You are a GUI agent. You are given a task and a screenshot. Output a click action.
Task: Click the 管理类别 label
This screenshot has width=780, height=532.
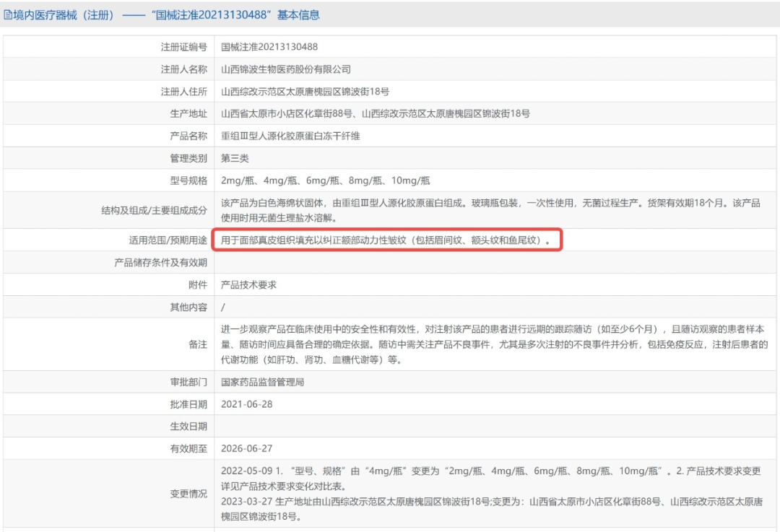(x=188, y=158)
